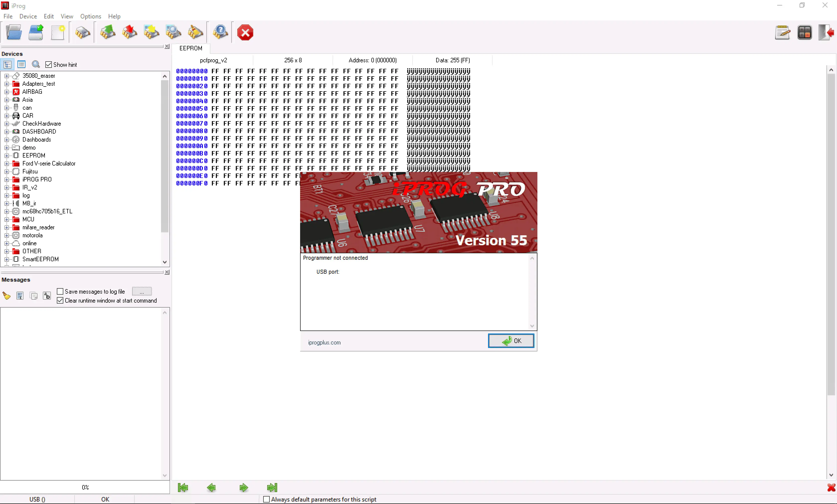Screen dimensions: 837x504
Task: Close the Messages panel with its X
Action: 167,272
